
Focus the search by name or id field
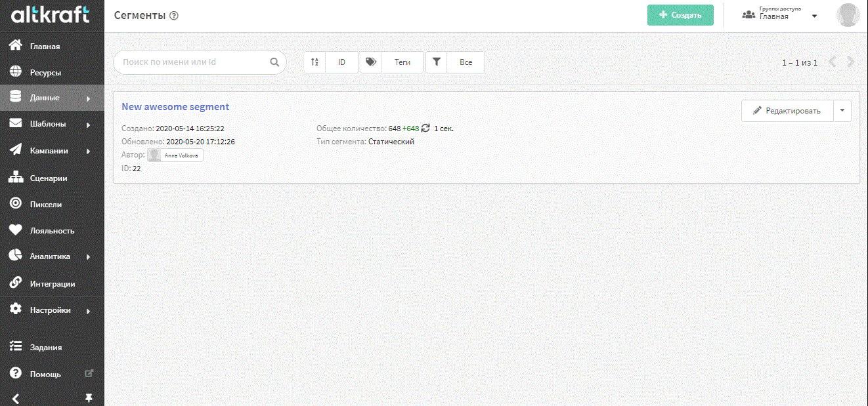200,62
